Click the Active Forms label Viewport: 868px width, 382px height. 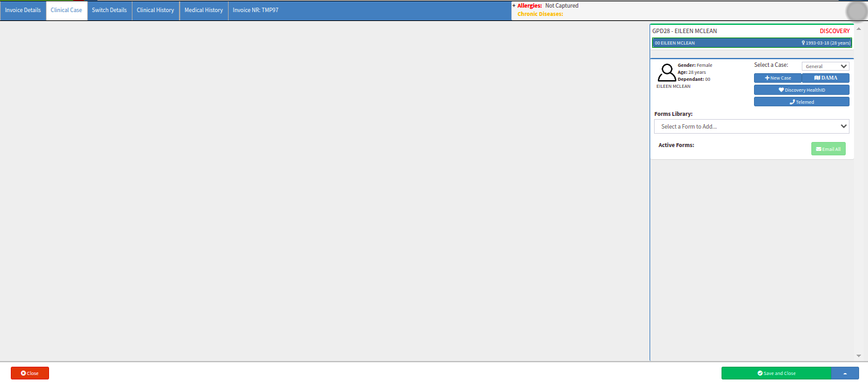676,145
